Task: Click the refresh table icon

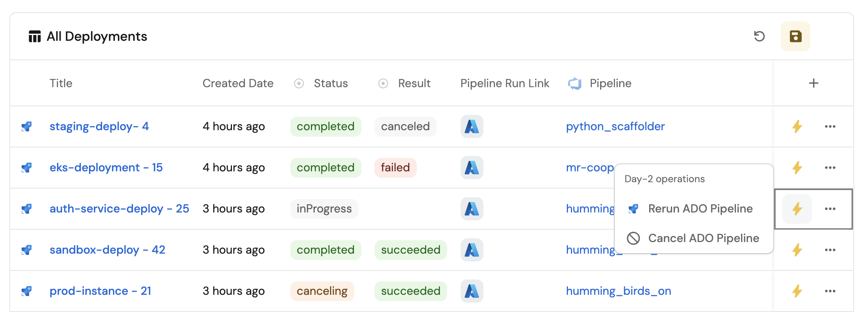Action: tap(759, 36)
